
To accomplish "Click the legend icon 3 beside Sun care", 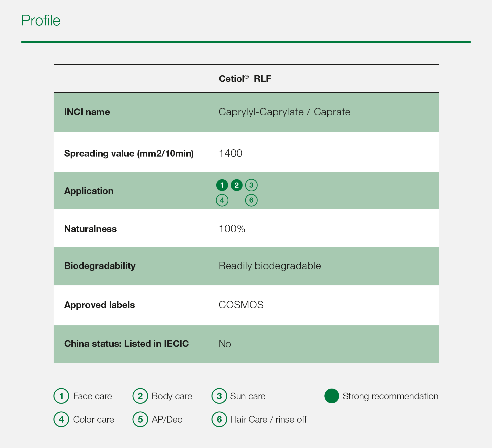I will point(219,396).
